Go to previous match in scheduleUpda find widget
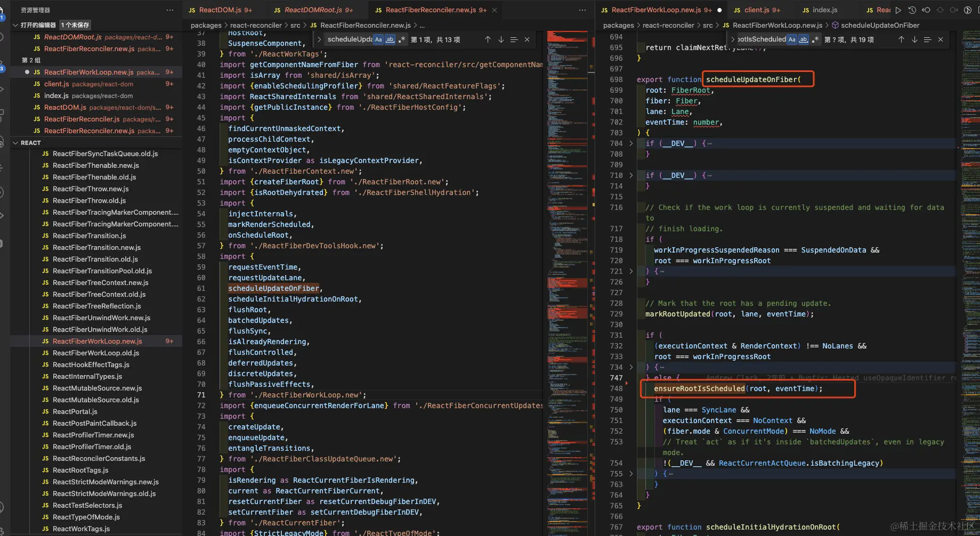The width and height of the screenshot is (980, 536). [488, 39]
